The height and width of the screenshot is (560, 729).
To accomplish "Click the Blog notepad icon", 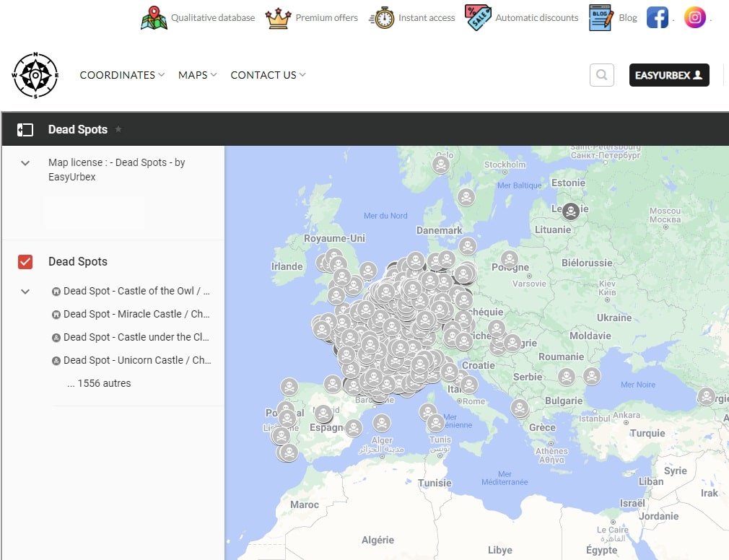I will coord(601,17).
